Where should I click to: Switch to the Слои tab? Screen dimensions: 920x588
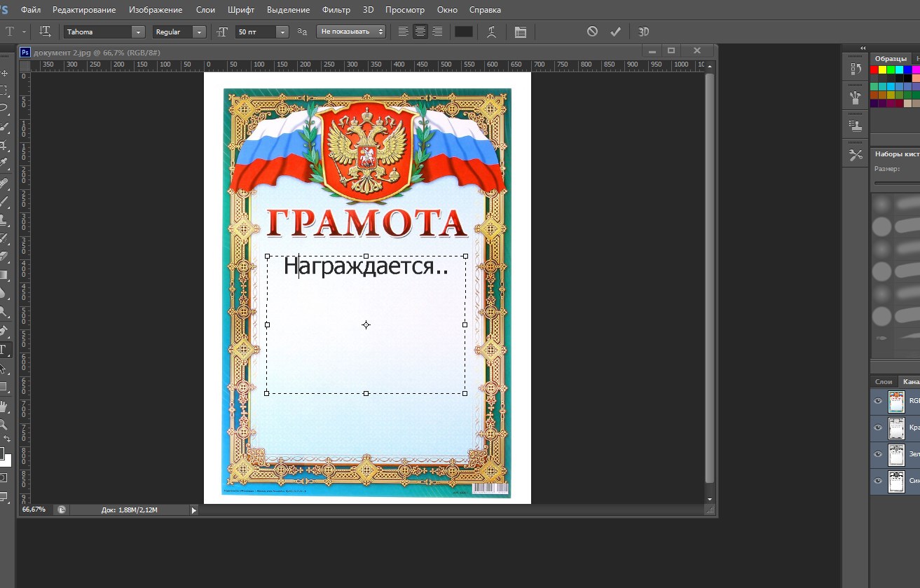click(x=884, y=381)
